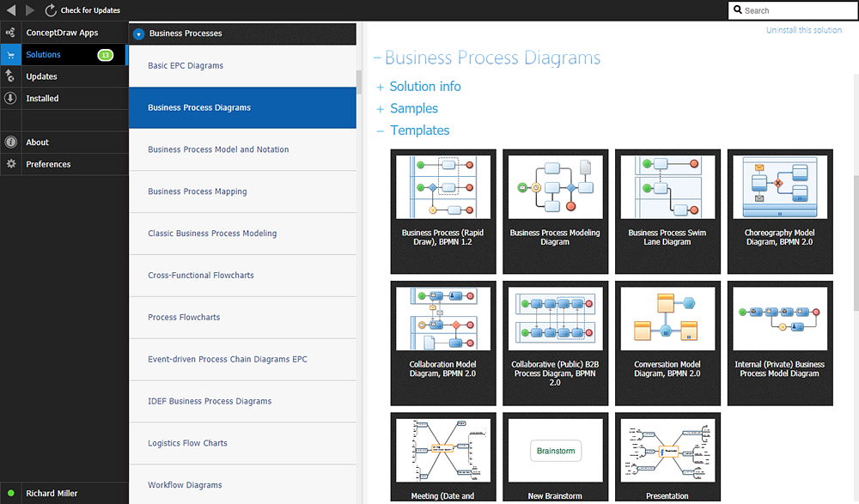Select Basic EPC Diagrams in the list
This screenshot has height=504, width=859.
pos(186,66)
